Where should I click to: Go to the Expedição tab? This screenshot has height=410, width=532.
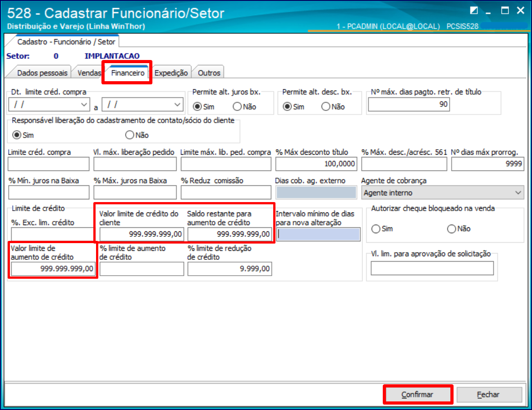(171, 73)
